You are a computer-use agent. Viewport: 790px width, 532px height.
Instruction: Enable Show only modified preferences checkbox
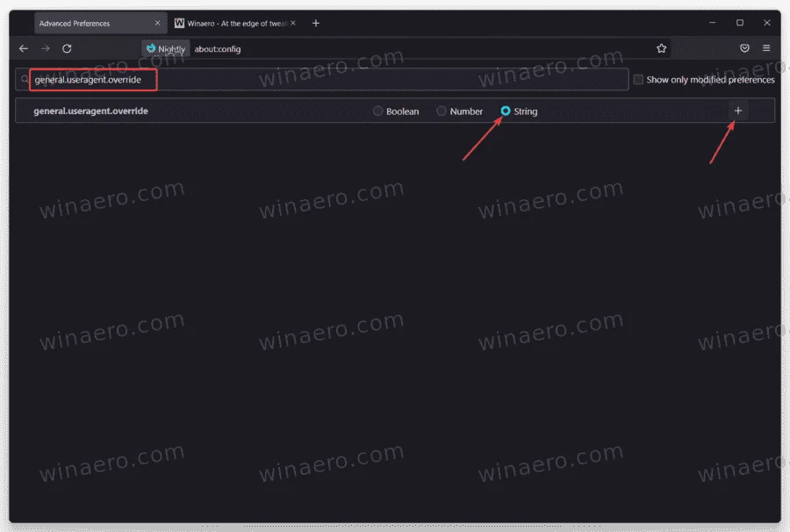tap(638, 80)
